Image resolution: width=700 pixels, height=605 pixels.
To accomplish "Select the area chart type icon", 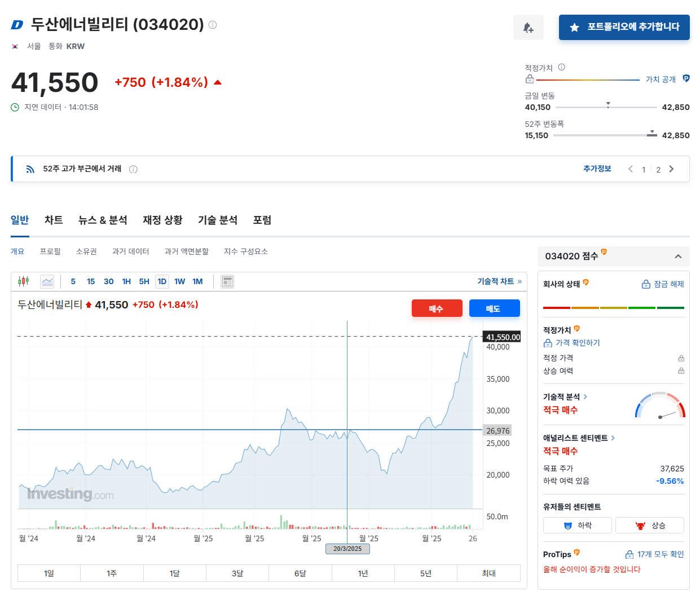I will (47, 281).
